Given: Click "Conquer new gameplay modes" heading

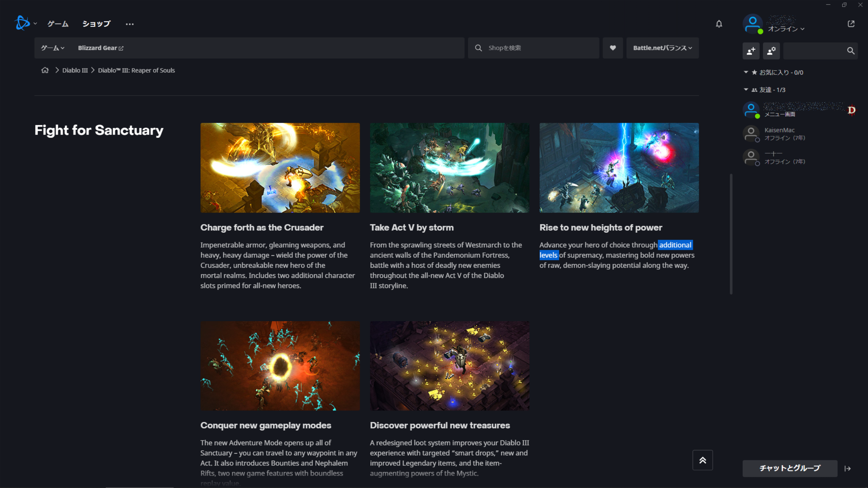Looking at the screenshot, I should 265,425.
